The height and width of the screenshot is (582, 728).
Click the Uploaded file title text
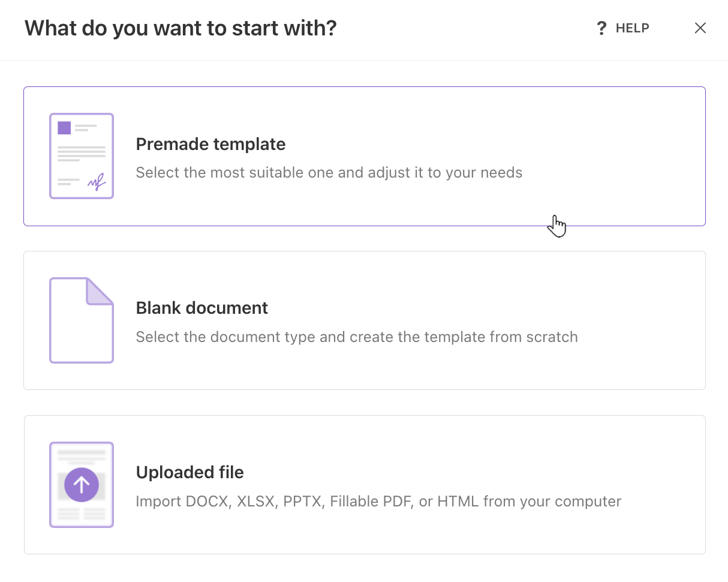(x=189, y=472)
